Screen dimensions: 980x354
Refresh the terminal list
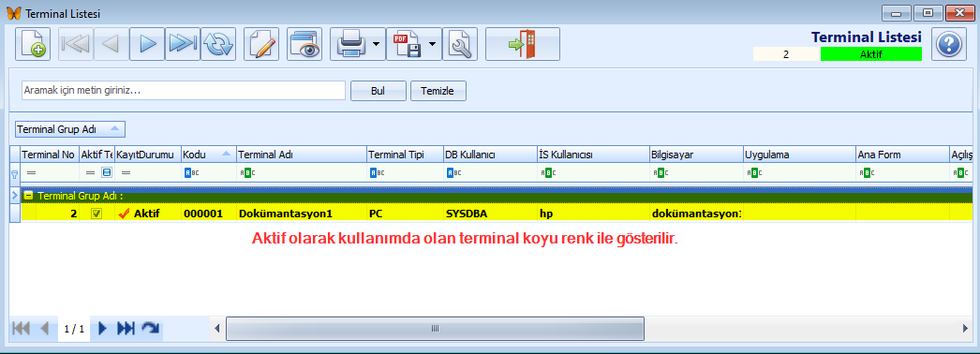pos(218,44)
